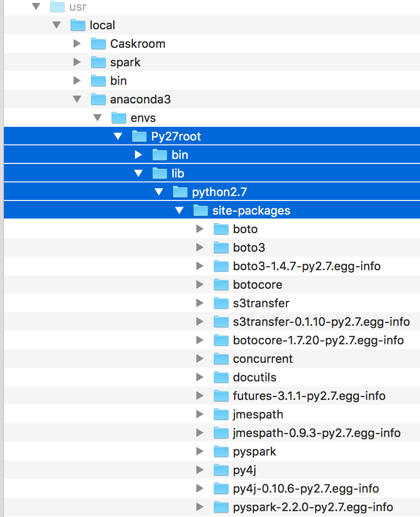Collapse the local folder disclosure triangle

pyautogui.click(x=57, y=25)
